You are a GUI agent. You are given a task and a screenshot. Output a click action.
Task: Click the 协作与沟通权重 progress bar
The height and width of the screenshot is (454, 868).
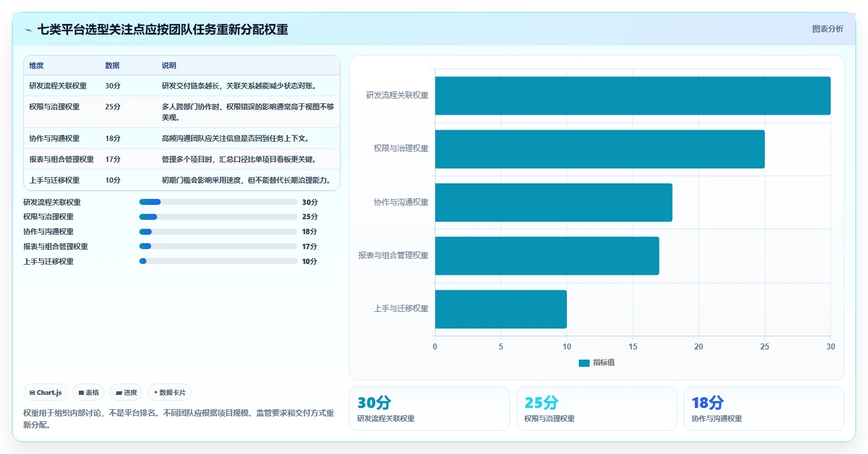coord(218,232)
